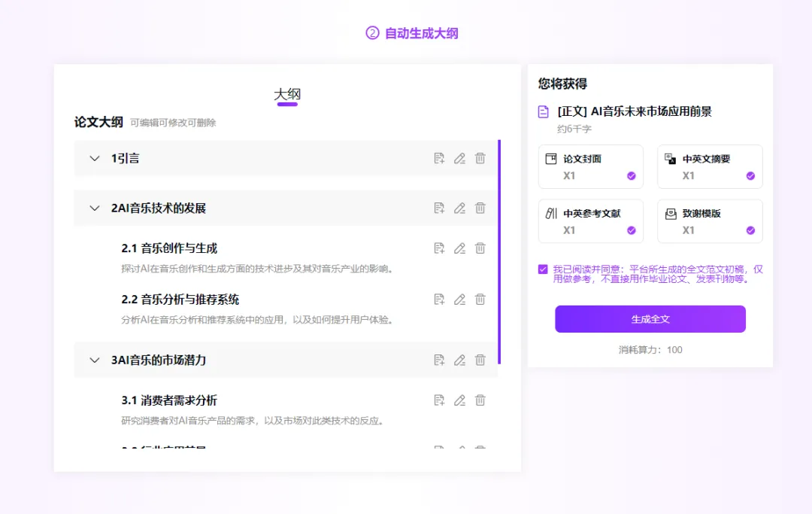Delete the 2.1 音乐创作与生成 entry

click(x=480, y=248)
